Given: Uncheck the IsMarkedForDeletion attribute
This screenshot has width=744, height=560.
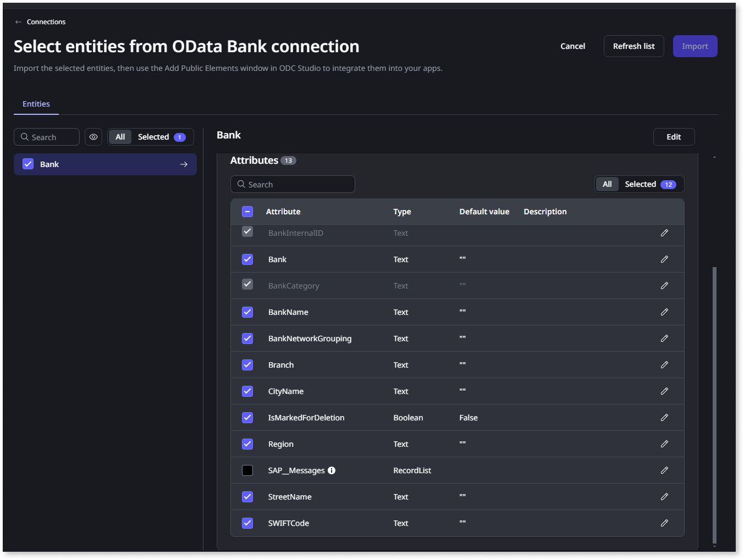Looking at the screenshot, I should click(247, 417).
